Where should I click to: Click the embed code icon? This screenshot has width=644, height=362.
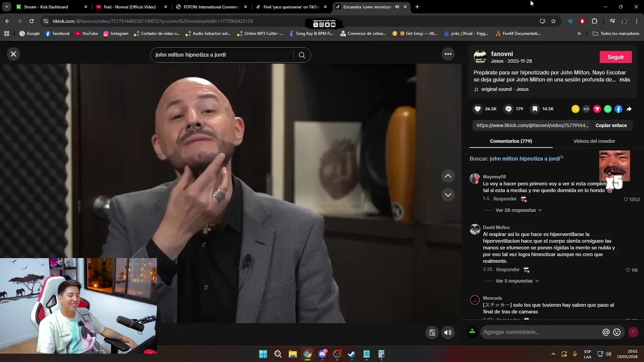pyautogui.click(x=586, y=109)
